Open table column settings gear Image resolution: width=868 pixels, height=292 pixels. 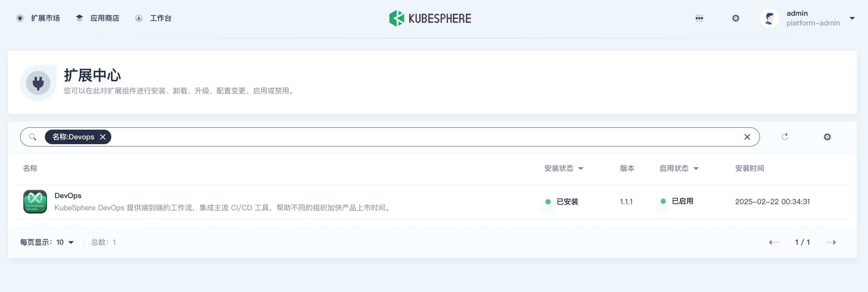click(x=827, y=137)
